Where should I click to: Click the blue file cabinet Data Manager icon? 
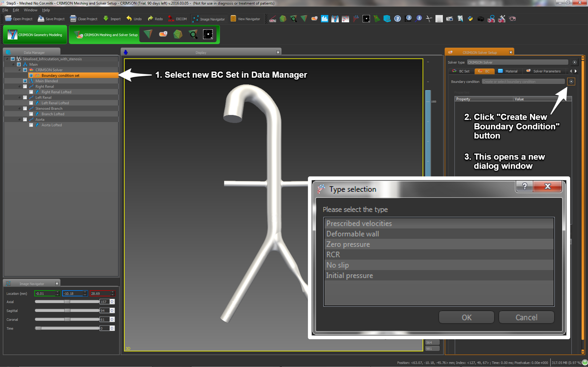click(387, 19)
